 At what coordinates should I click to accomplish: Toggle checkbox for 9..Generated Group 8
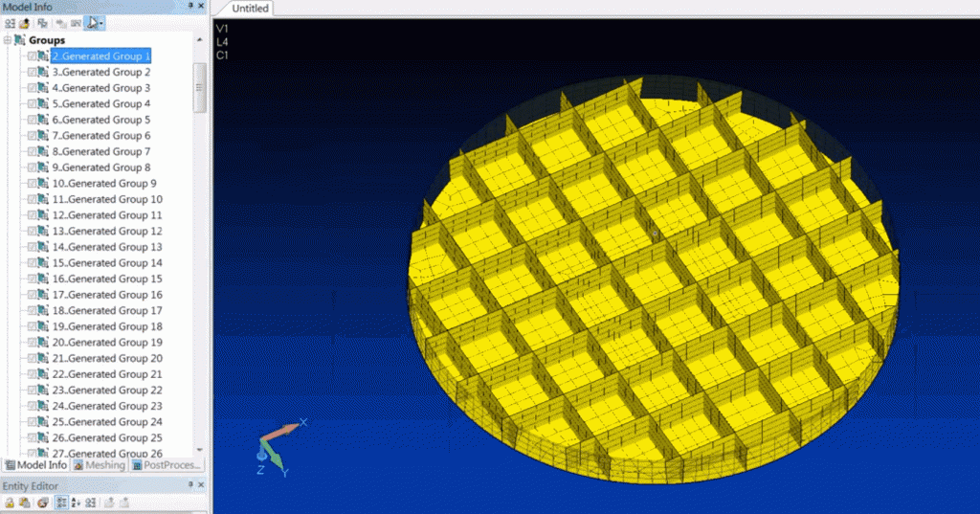[32, 168]
